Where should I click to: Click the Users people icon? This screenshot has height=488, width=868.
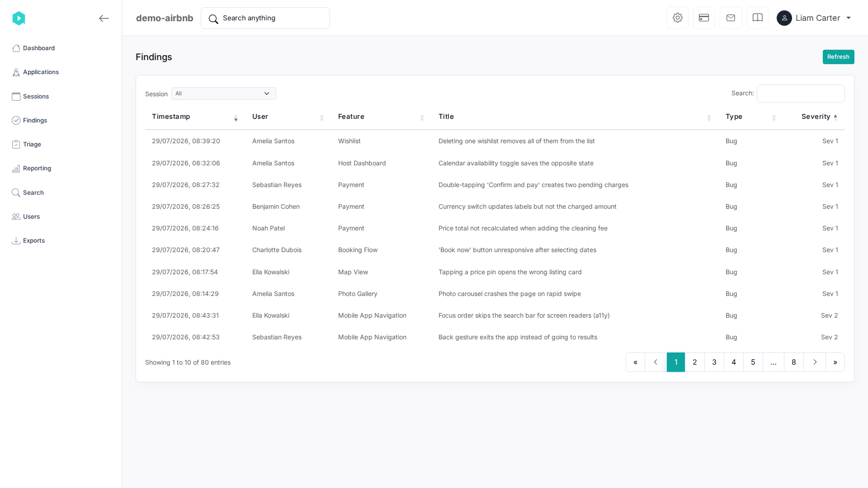pos(16,216)
